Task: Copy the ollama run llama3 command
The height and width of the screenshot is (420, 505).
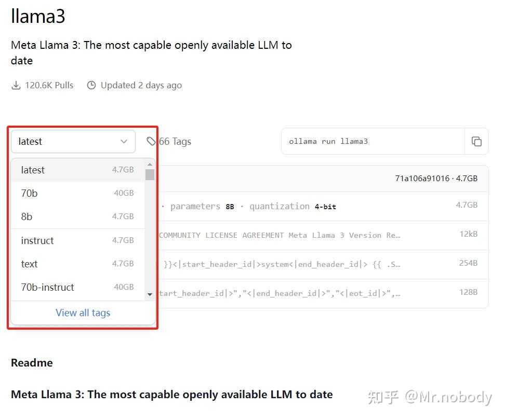Action: pyautogui.click(x=476, y=141)
